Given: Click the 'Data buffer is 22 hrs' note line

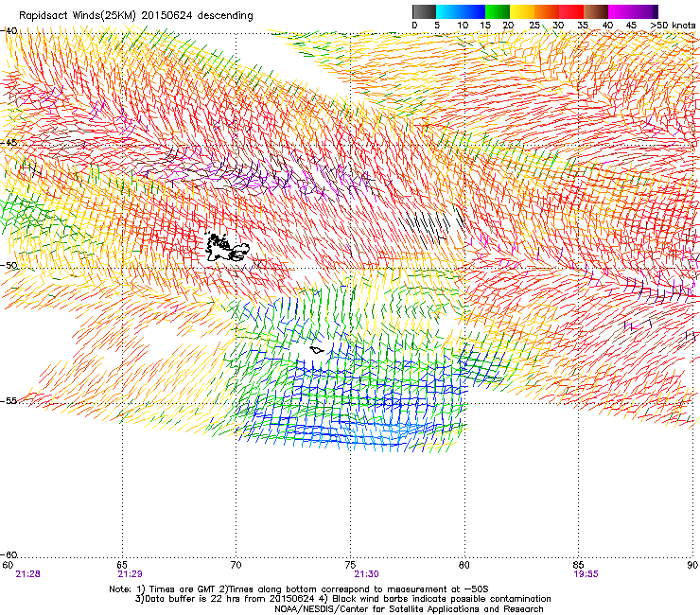Looking at the screenshot, I should pos(342,599).
